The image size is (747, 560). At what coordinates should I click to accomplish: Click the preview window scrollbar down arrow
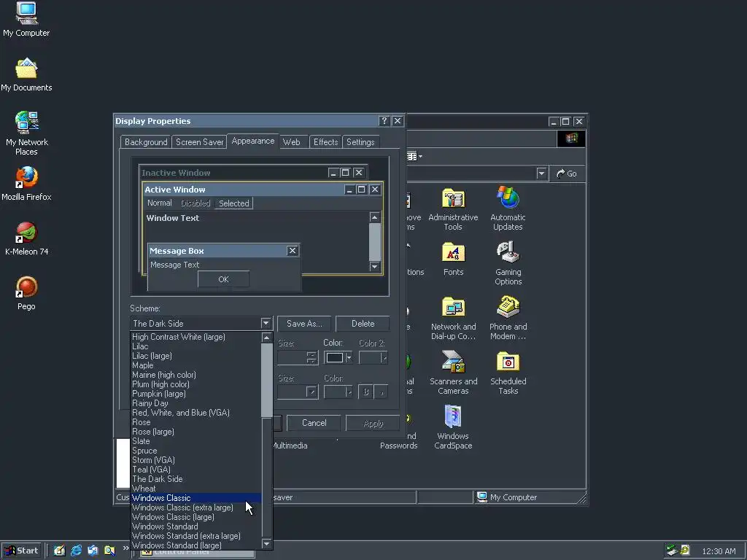tap(375, 267)
